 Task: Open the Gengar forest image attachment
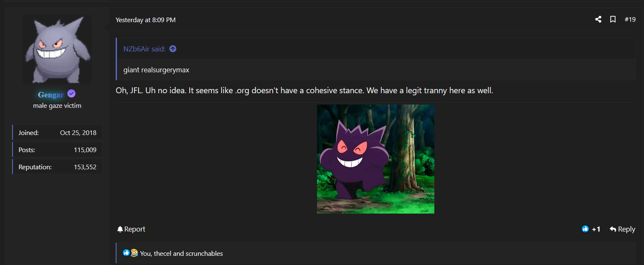click(x=375, y=159)
